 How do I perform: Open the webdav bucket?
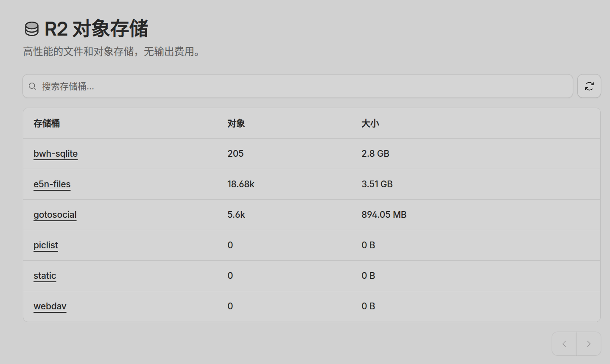point(50,306)
